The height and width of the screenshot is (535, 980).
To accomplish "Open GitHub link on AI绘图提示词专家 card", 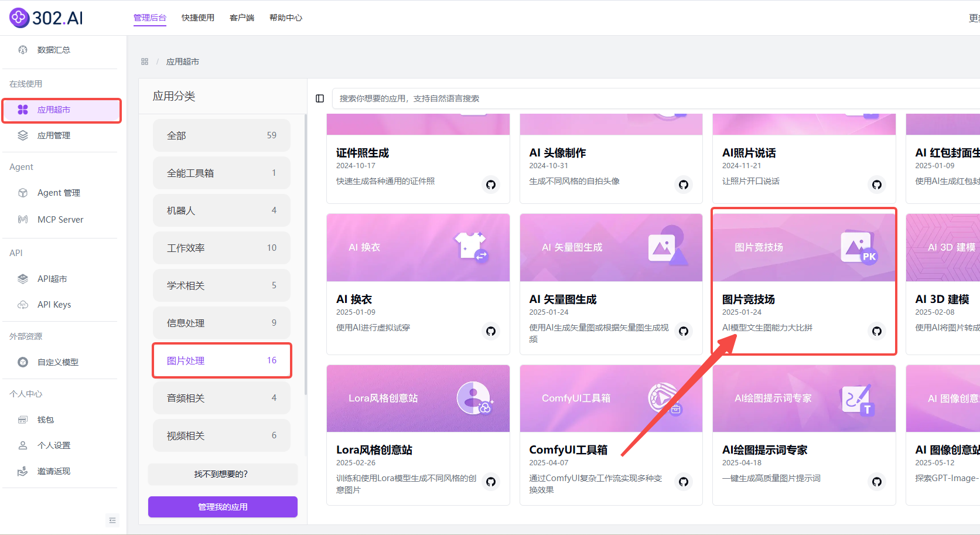I will [877, 482].
